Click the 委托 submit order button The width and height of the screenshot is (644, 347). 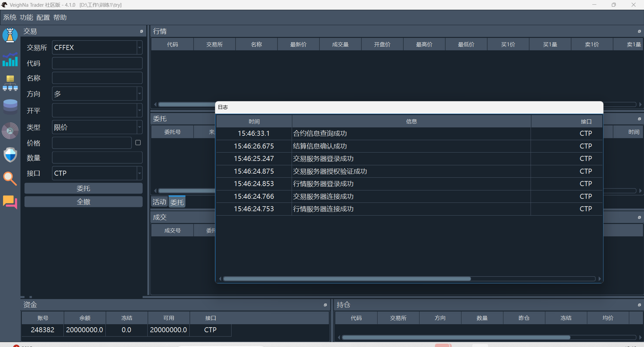point(83,188)
